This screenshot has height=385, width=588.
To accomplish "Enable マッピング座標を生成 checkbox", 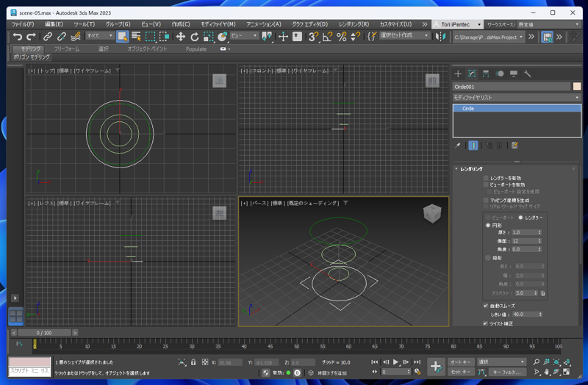I will tap(486, 200).
